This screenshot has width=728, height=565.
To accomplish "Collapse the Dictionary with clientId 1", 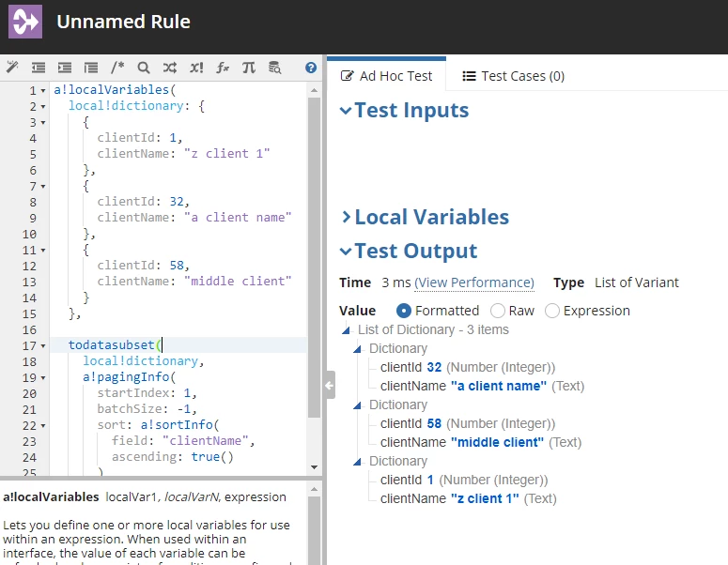I will pyautogui.click(x=357, y=462).
